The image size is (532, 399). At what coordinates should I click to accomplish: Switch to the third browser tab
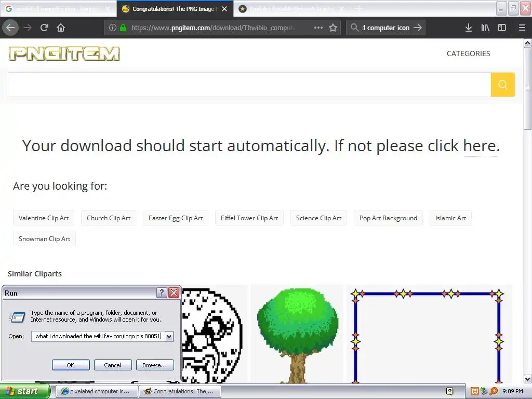[292, 9]
